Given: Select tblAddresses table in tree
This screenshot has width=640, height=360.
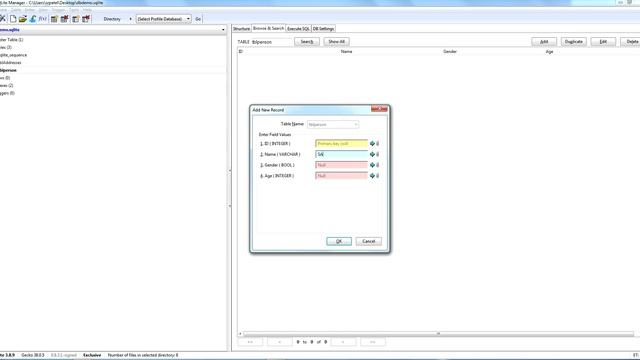Looking at the screenshot, I should (11, 62).
